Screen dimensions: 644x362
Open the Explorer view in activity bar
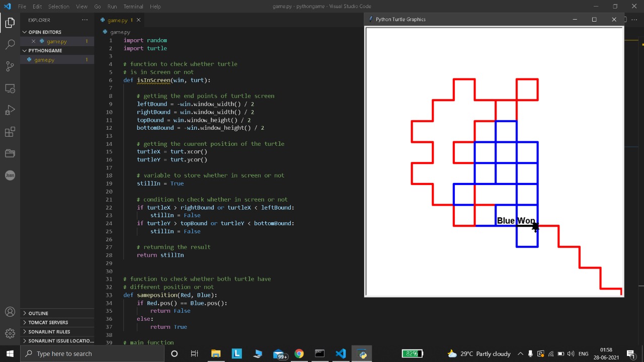pos(10,23)
